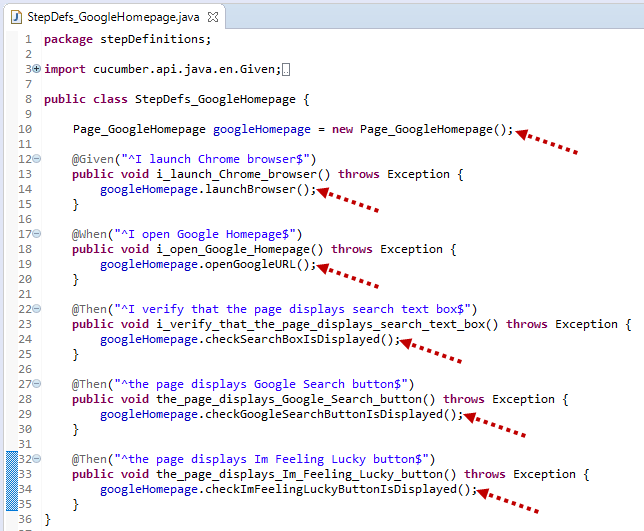Click 'public' keyword on line 8
Screen dimensions: 644x531
pyautogui.click(x=65, y=99)
